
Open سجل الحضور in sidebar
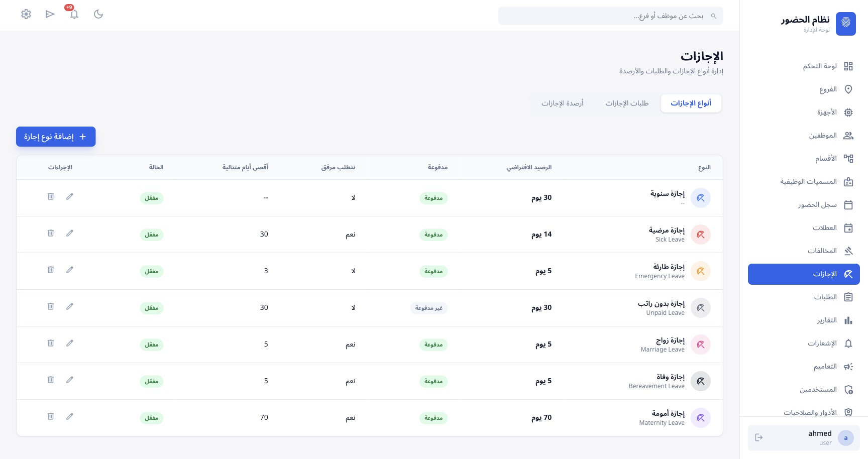click(804, 205)
